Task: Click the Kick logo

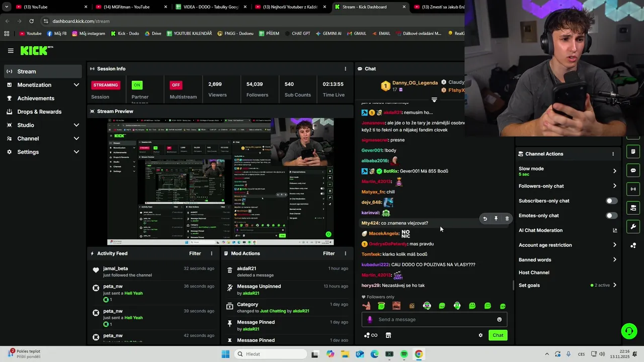Action: pyautogui.click(x=36, y=50)
